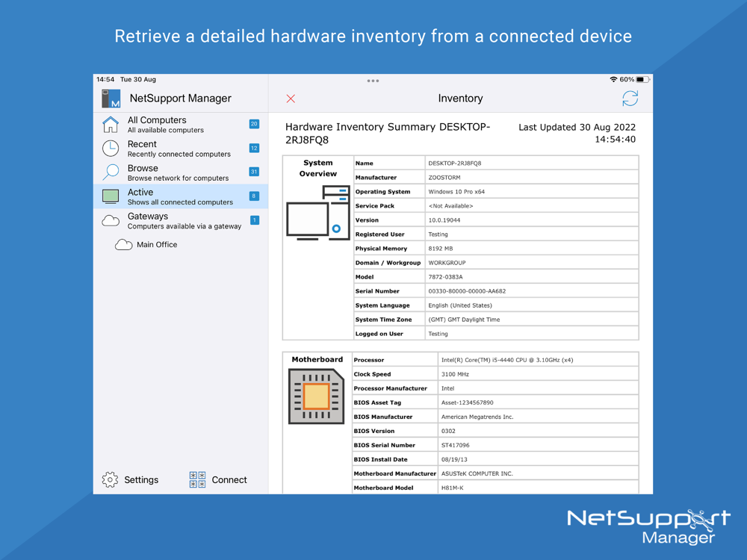Click the ASUSTeK COMPUTER INC. value
This screenshot has width=747, height=560.
(477, 474)
